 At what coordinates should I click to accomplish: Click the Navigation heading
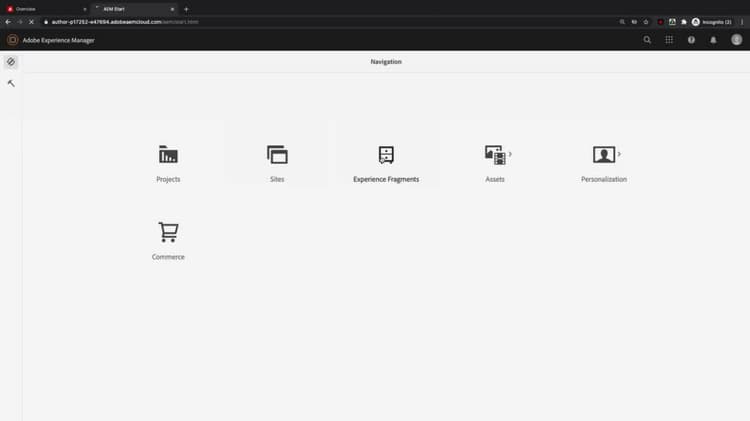pyautogui.click(x=386, y=62)
